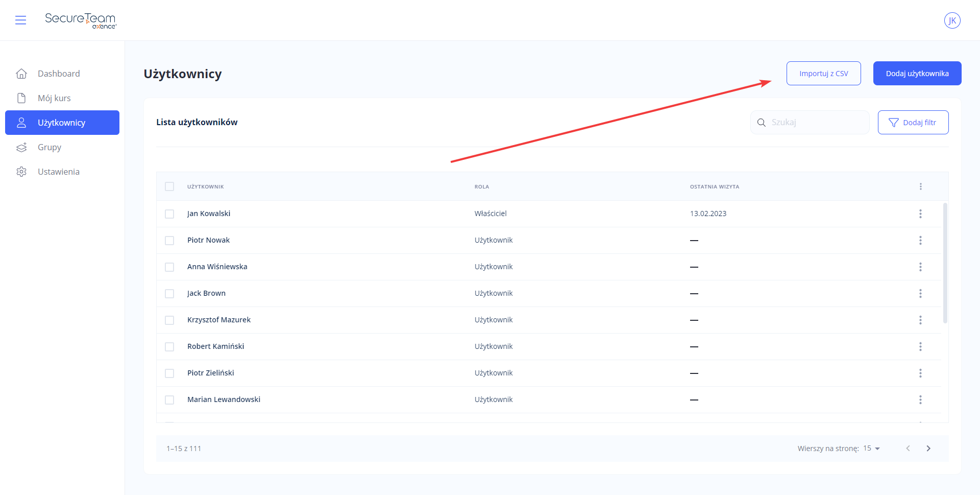Click the Lista użytkowników heading
980x495 pixels.
click(x=197, y=122)
